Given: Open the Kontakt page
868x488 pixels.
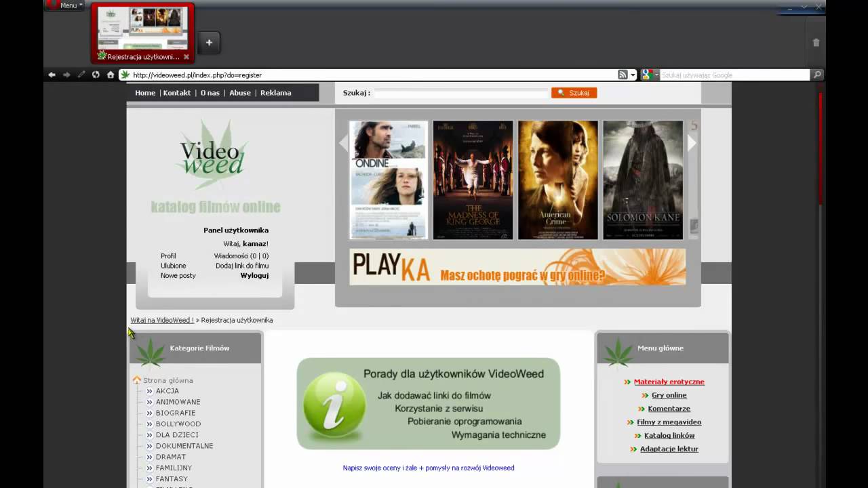Looking at the screenshot, I should tap(177, 93).
